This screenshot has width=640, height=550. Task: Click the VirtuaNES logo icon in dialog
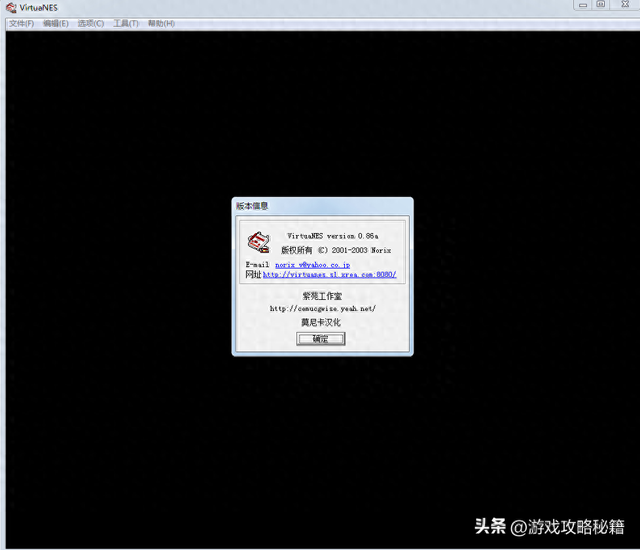tap(258, 242)
